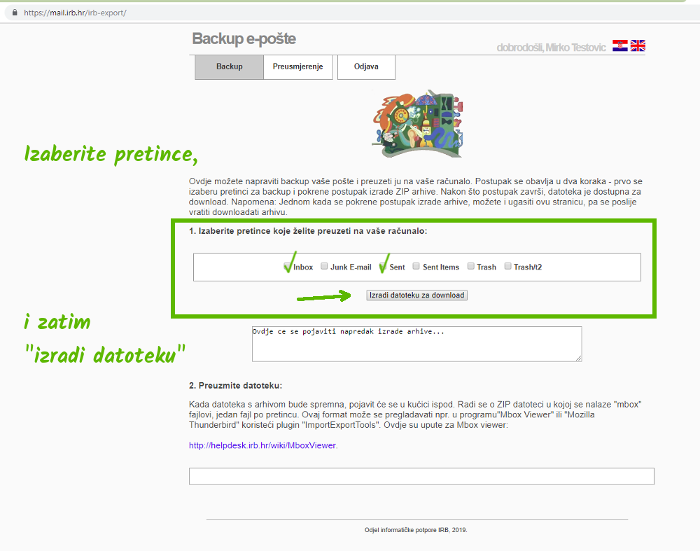Screen dimensions: 700x551
Task: Open the helpdesk MboxViewer wiki link
Action: (263, 445)
